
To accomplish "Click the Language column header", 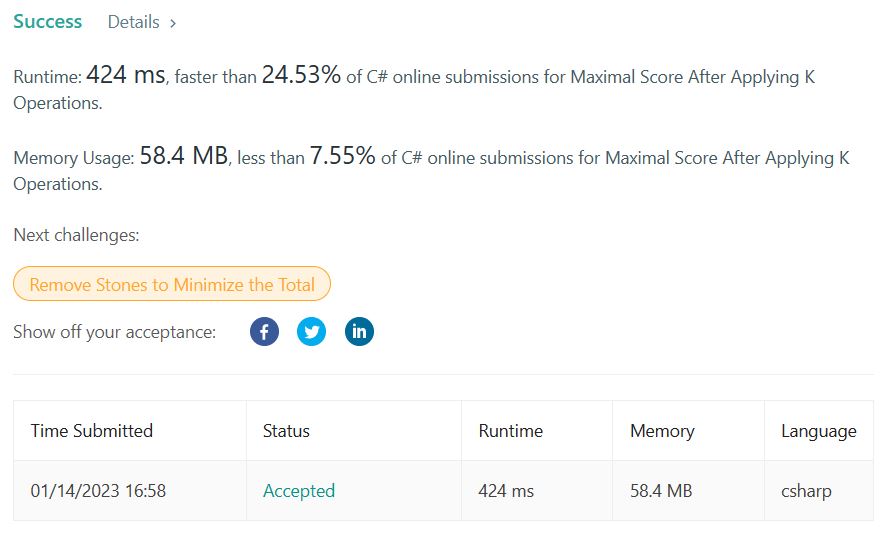I will (819, 432).
